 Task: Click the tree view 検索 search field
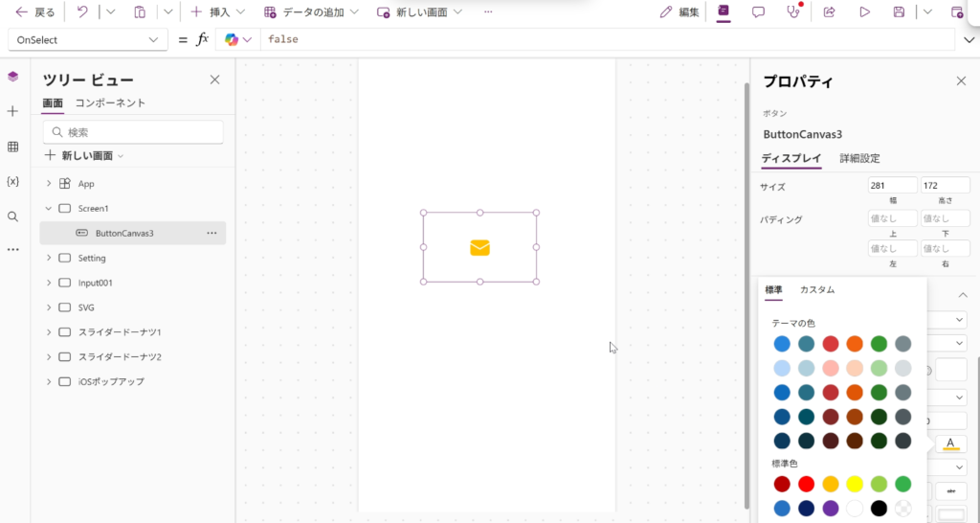coord(134,132)
